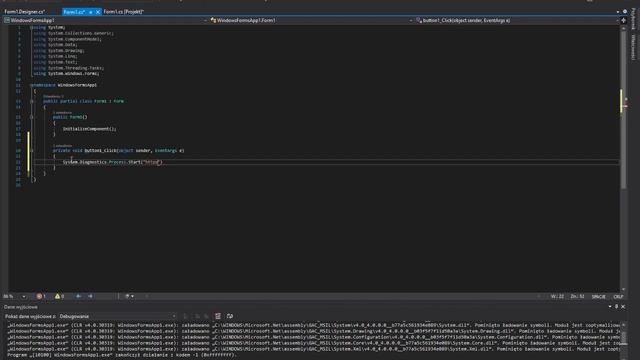The image size is (640, 360).
Task: Select the Debugowanie output source dropdown
Action: pos(118,316)
